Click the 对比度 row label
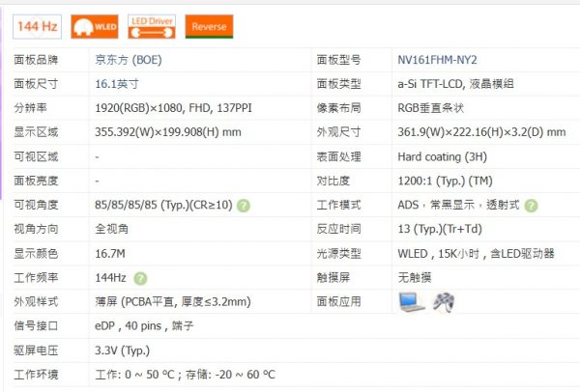The height and width of the screenshot is (392, 580). (333, 182)
